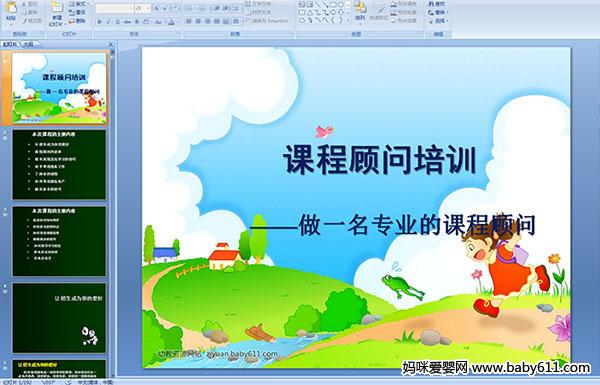Click the Convert to SmartArt command
The image size is (600, 385).
(269, 21)
